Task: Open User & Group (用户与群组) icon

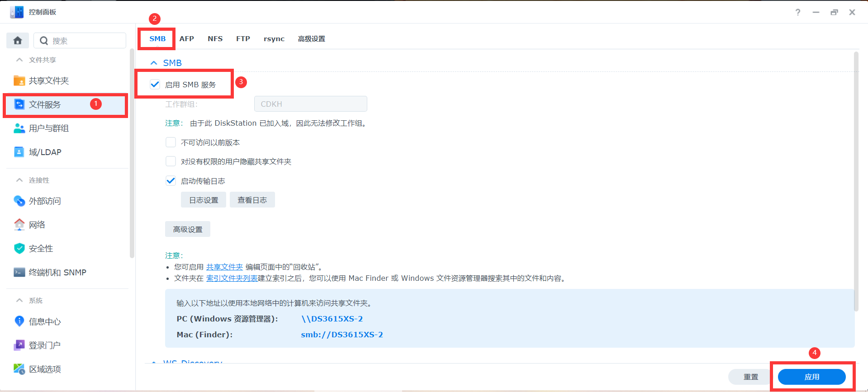Action: pyautogui.click(x=19, y=128)
